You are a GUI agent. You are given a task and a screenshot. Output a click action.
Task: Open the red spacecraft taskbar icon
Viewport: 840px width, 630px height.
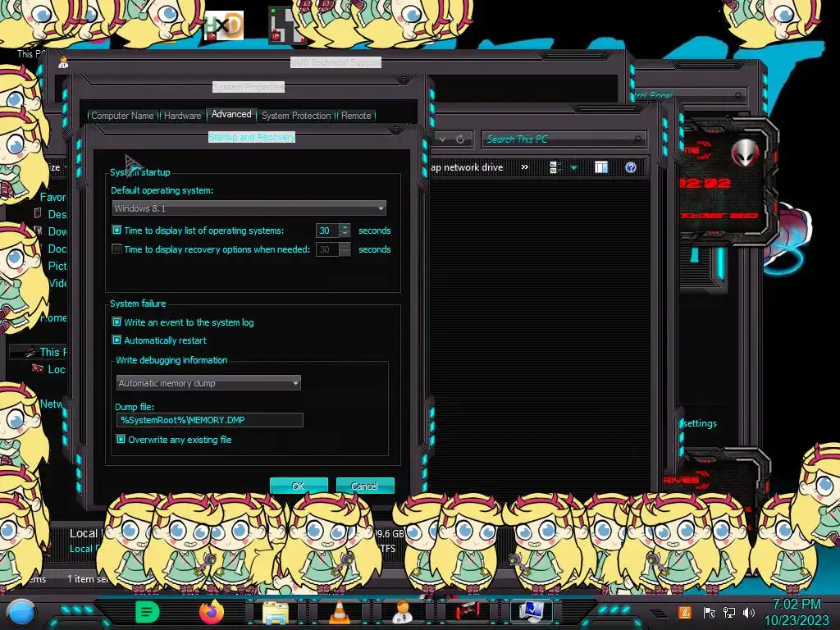pos(467,611)
